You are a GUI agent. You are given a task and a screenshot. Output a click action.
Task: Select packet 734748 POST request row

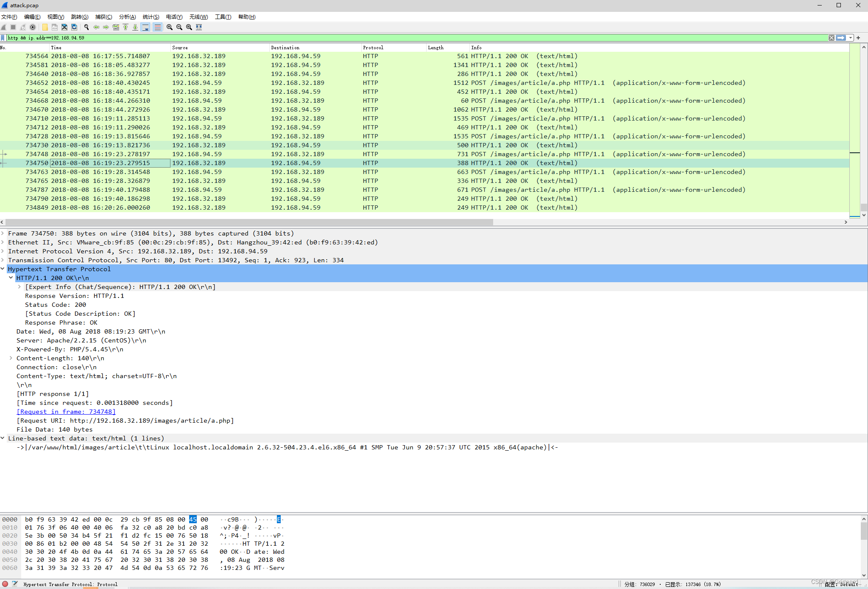coord(424,154)
